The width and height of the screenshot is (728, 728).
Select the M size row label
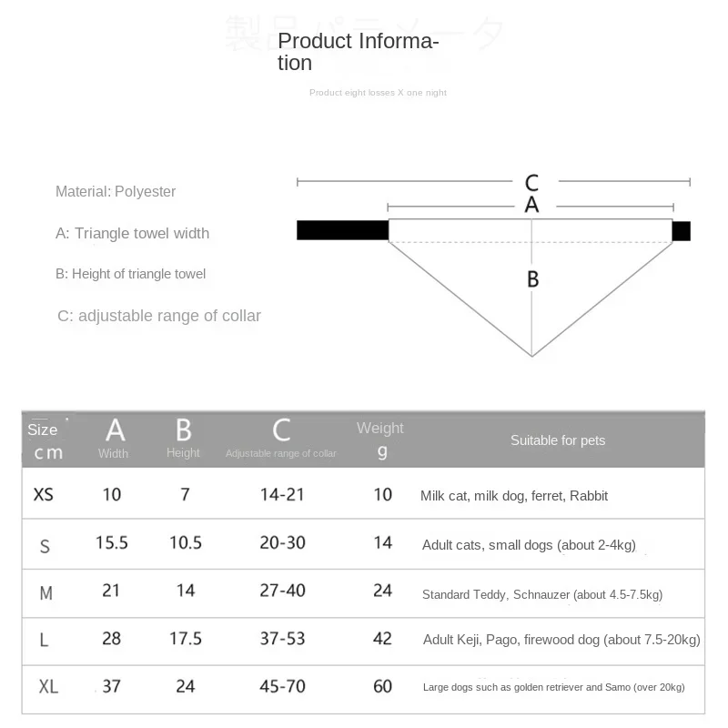[x=46, y=593]
